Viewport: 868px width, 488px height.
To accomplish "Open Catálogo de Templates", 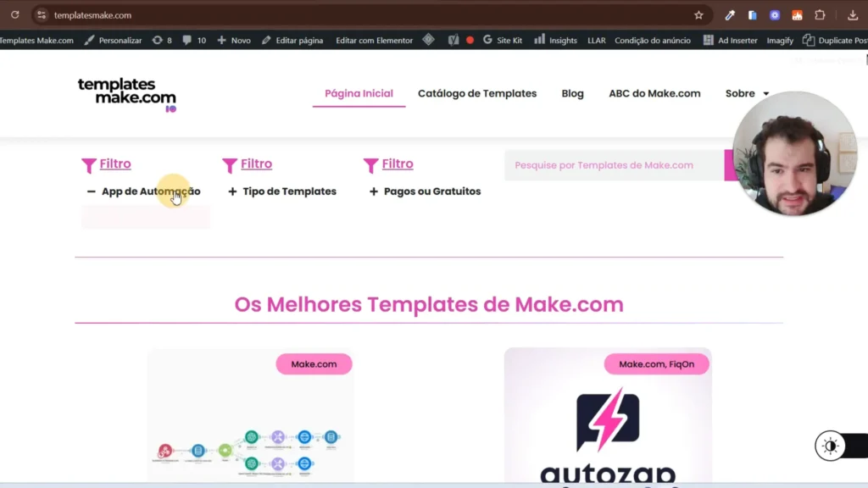I will [x=477, y=93].
